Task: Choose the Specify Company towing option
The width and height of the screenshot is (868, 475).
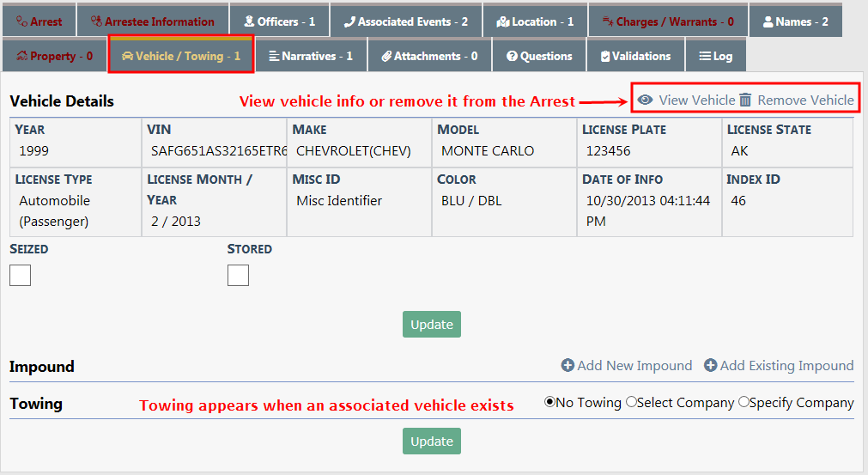Action: tap(744, 402)
